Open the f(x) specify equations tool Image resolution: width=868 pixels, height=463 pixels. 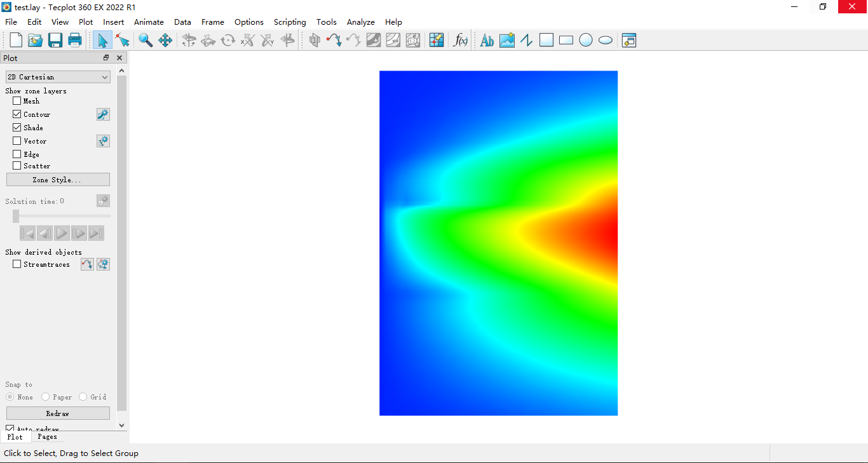[461, 40]
